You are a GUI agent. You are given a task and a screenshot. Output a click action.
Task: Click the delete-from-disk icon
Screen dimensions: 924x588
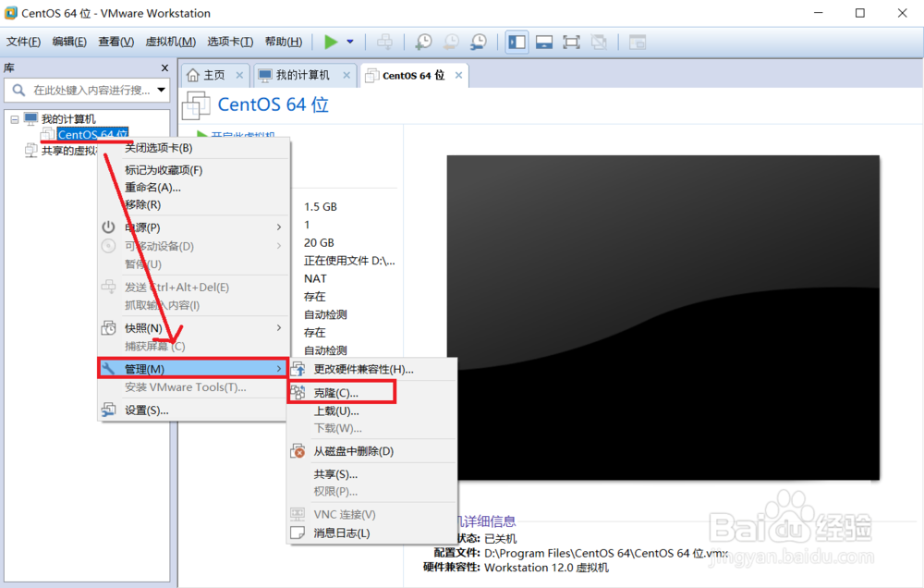(x=298, y=451)
